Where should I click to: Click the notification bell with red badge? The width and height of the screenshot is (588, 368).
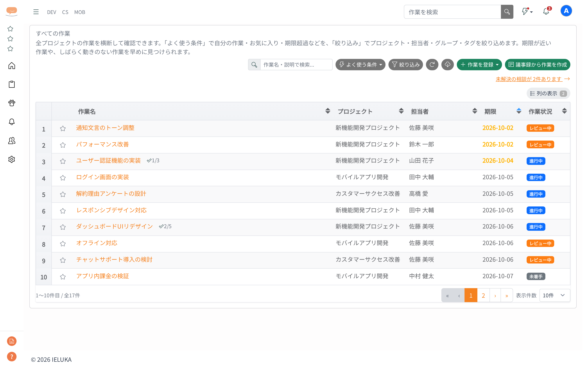pos(546,11)
